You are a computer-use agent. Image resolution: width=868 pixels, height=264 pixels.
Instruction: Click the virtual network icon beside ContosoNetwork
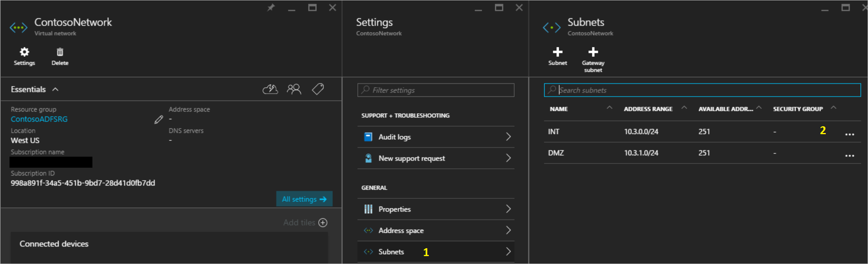(x=19, y=28)
